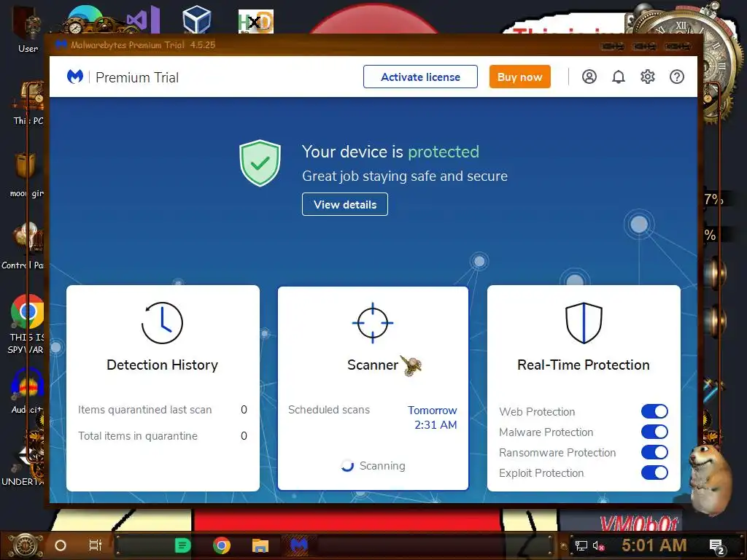
Task: Click the Cortana circle on taskbar
Action: tap(61, 545)
